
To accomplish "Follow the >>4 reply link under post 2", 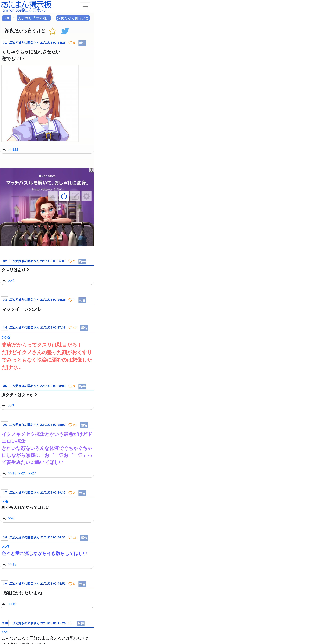I will pos(11,281).
